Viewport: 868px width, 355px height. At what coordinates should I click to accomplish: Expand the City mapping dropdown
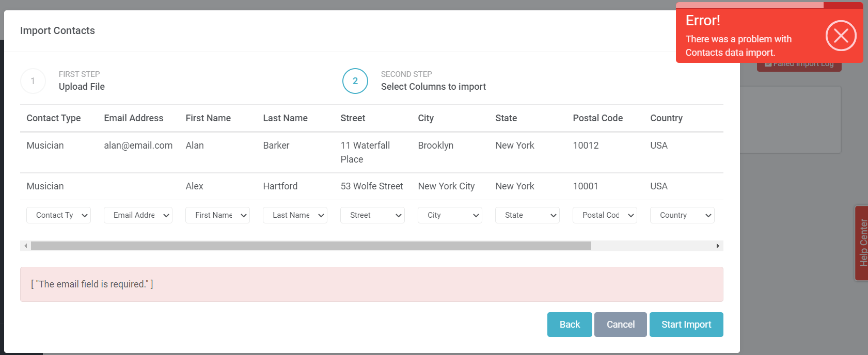(x=450, y=215)
